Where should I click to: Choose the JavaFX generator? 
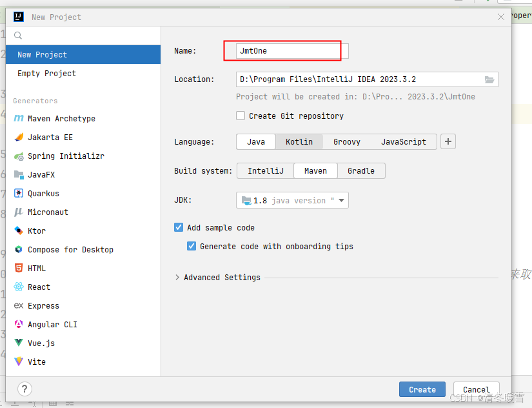click(x=41, y=174)
